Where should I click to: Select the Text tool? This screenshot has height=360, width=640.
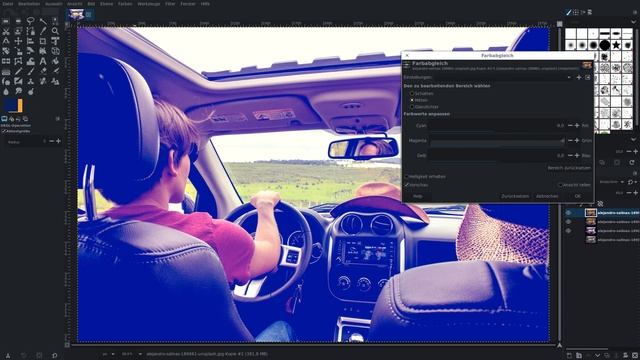43,62
